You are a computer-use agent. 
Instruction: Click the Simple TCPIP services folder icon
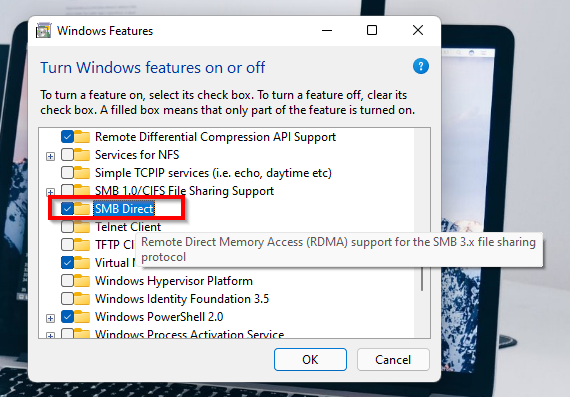[82, 173]
